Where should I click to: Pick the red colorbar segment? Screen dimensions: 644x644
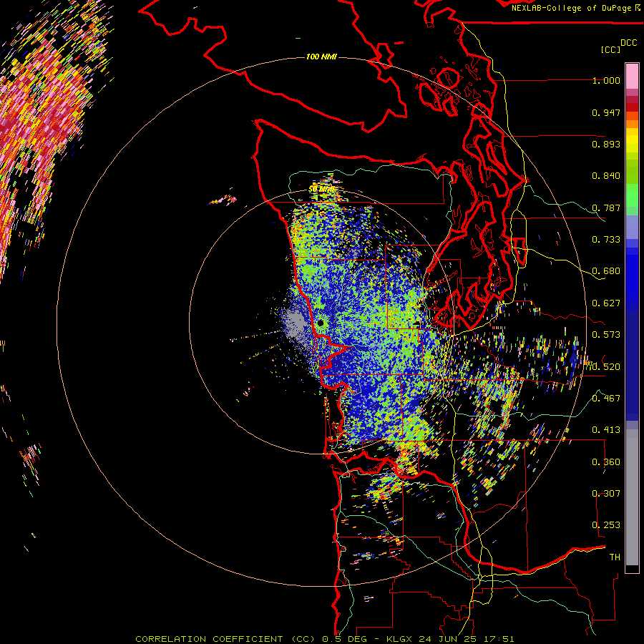coord(632,107)
